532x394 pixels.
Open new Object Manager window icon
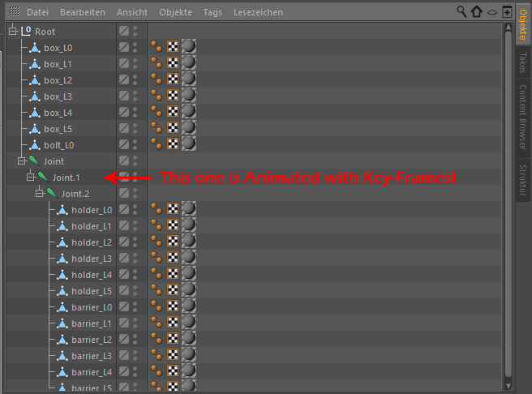coord(507,12)
